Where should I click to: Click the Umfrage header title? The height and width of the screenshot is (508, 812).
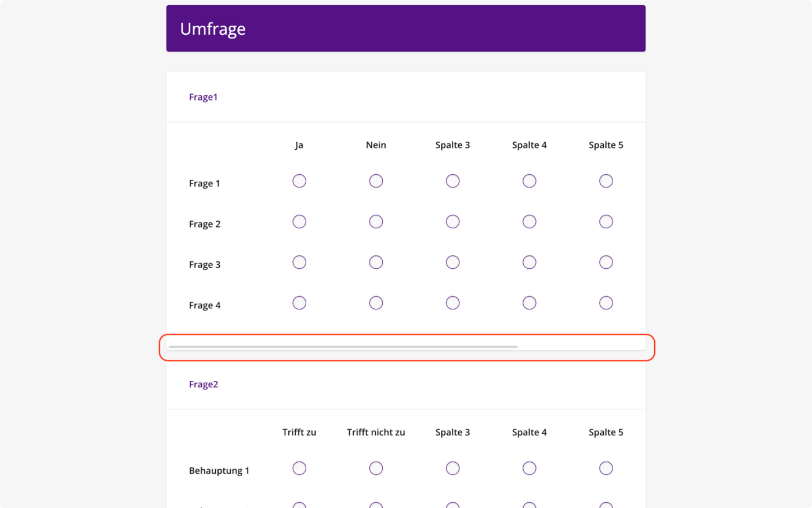click(213, 29)
